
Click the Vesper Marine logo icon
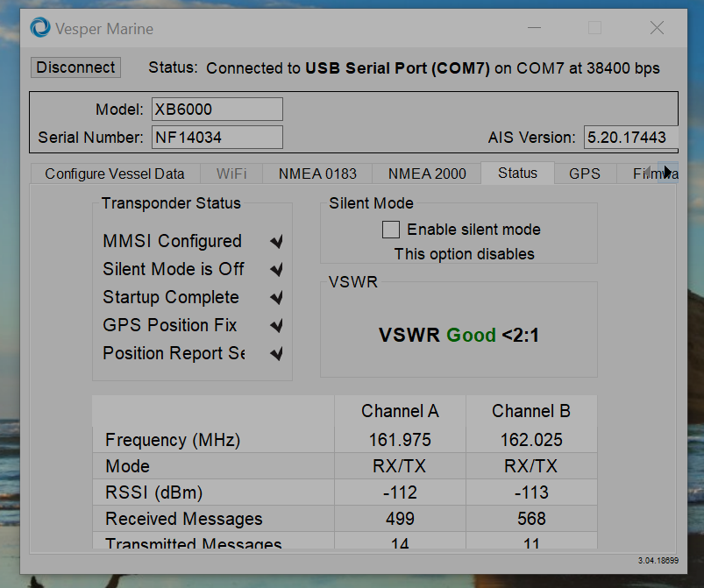[40, 28]
